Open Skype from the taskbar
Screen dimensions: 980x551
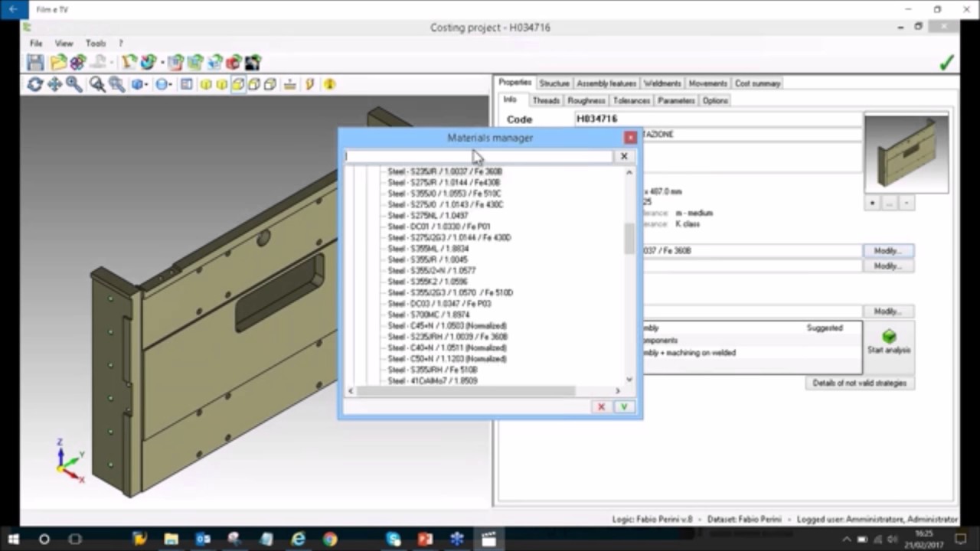(x=394, y=540)
